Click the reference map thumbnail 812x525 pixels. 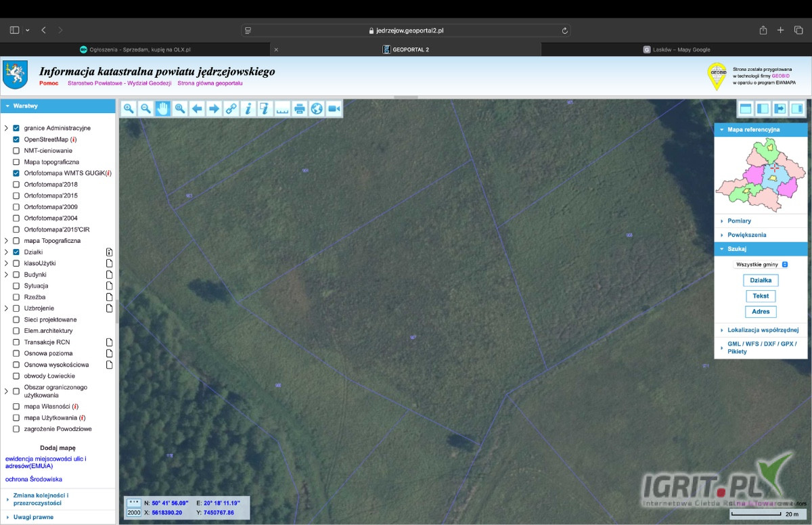(761, 175)
